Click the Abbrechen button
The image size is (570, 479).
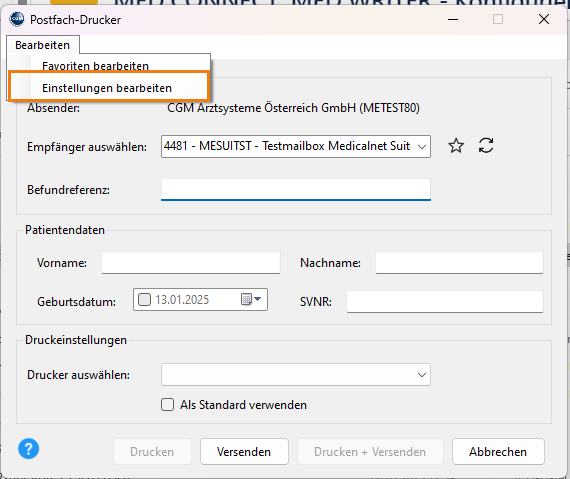tap(498, 451)
